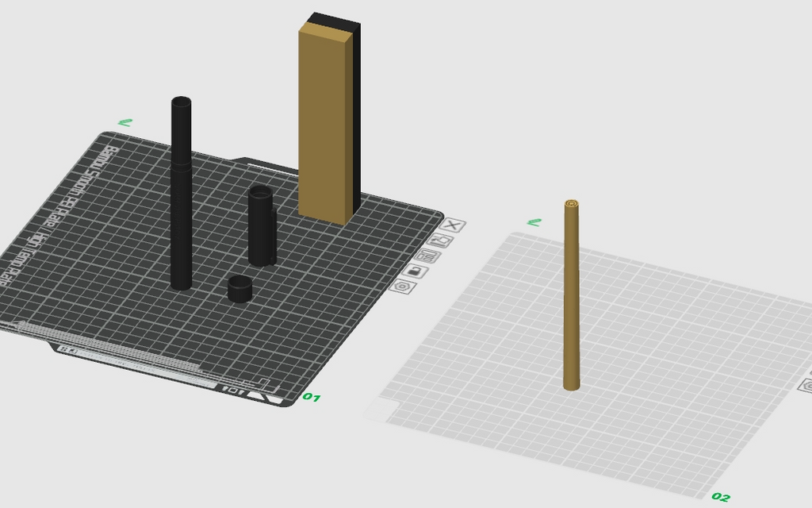Open plate 01 settings gear icon

click(403, 286)
